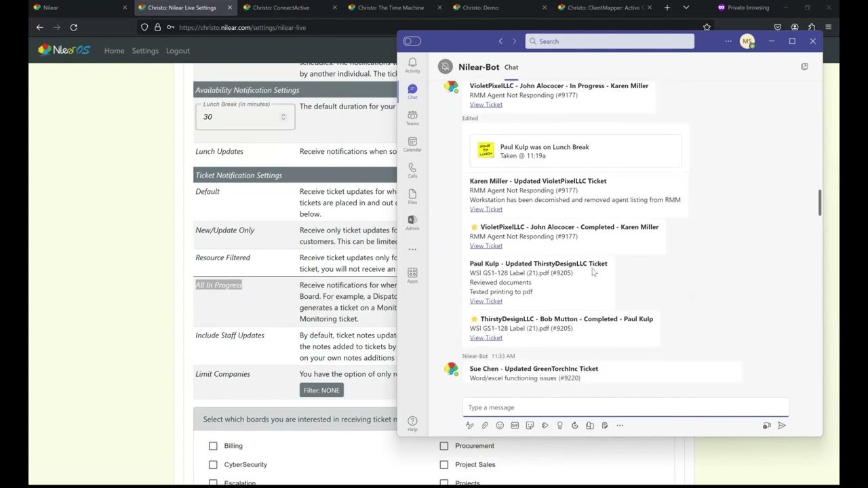Open the Admin app in Teams sidebar
Image resolution: width=868 pixels, height=488 pixels.
[412, 222]
